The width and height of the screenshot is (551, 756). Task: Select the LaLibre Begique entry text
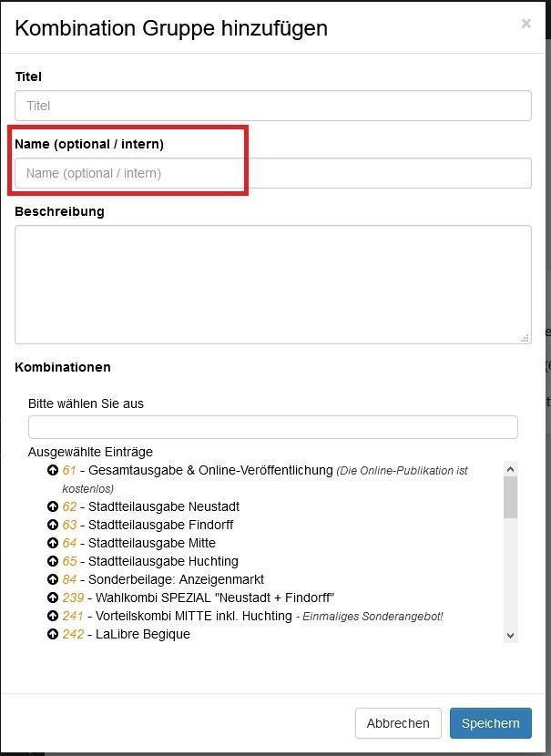click(143, 634)
